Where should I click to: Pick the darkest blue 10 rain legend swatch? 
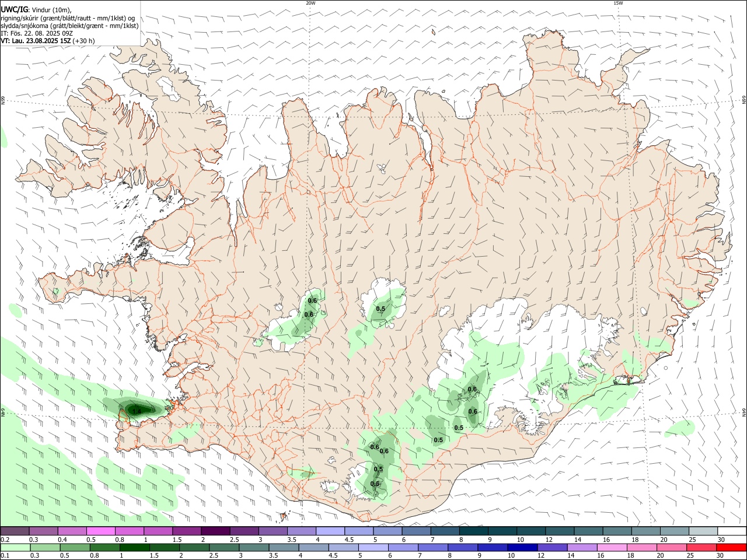click(522, 548)
